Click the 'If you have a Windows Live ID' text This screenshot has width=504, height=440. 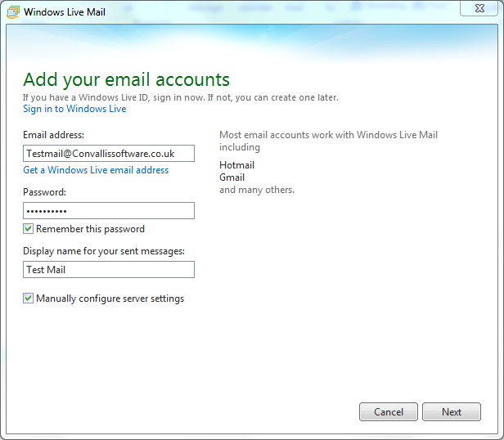coord(86,97)
